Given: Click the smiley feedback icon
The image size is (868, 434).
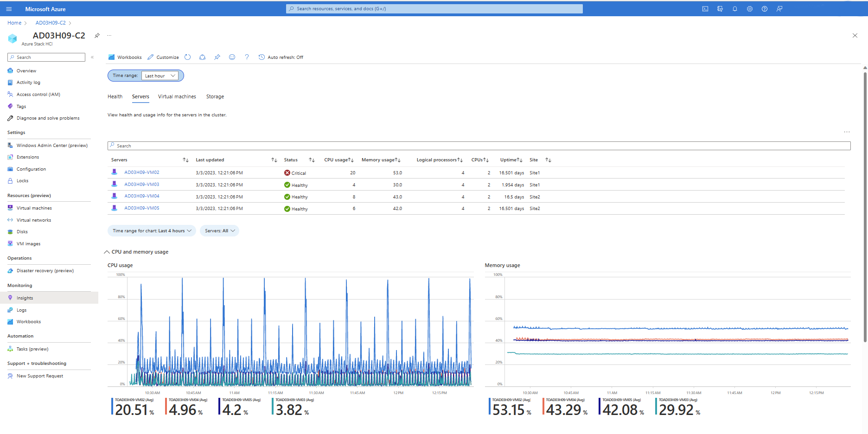Looking at the screenshot, I should tap(232, 57).
